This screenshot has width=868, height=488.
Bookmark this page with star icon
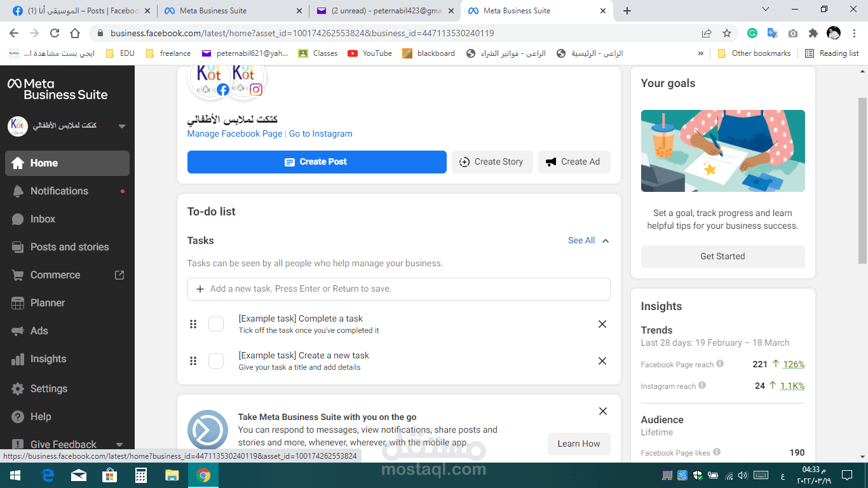coord(727,33)
